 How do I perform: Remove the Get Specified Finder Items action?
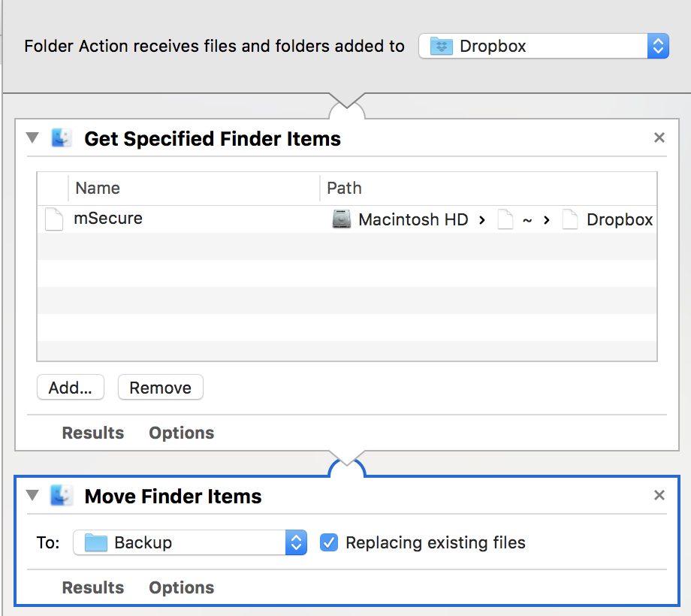(x=659, y=138)
